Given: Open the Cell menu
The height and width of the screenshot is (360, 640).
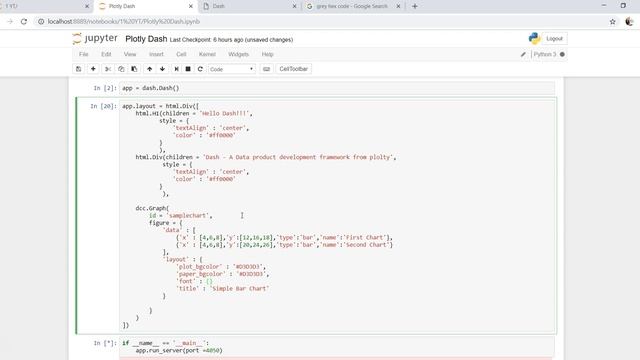Looking at the screenshot, I should (x=181, y=54).
